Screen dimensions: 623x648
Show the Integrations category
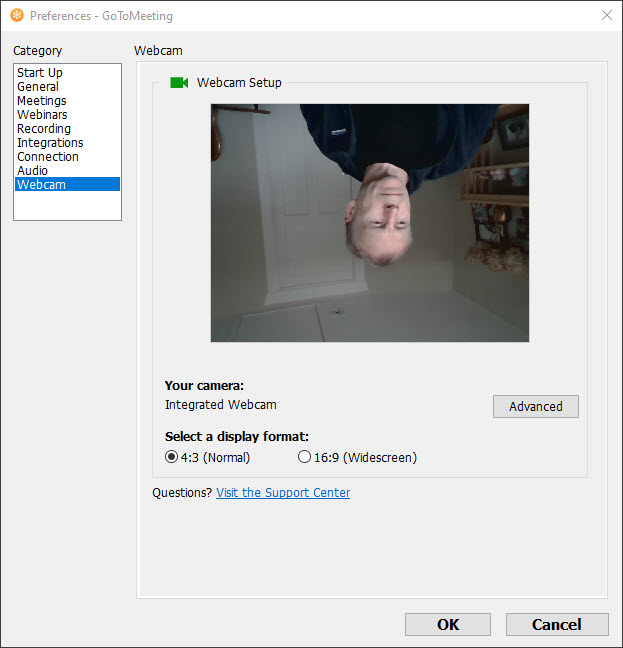pyautogui.click(x=50, y=143)
